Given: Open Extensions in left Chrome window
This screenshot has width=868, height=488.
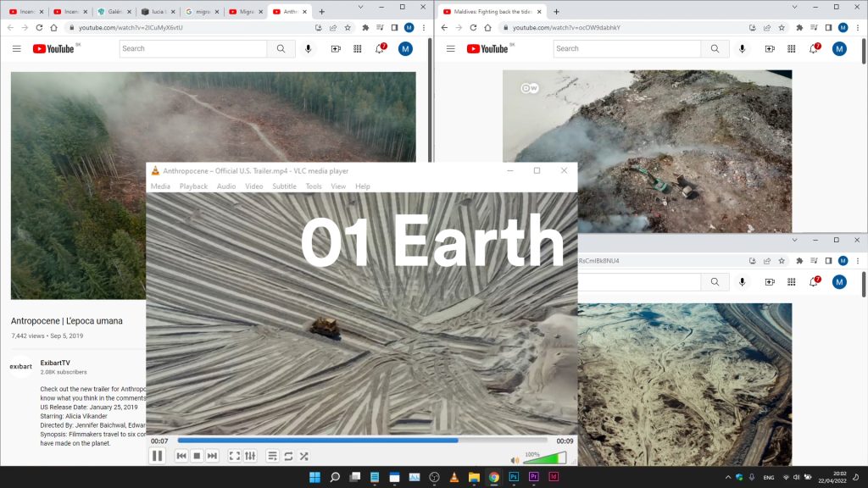Looking at the screenshot, I should pos(365,28).
